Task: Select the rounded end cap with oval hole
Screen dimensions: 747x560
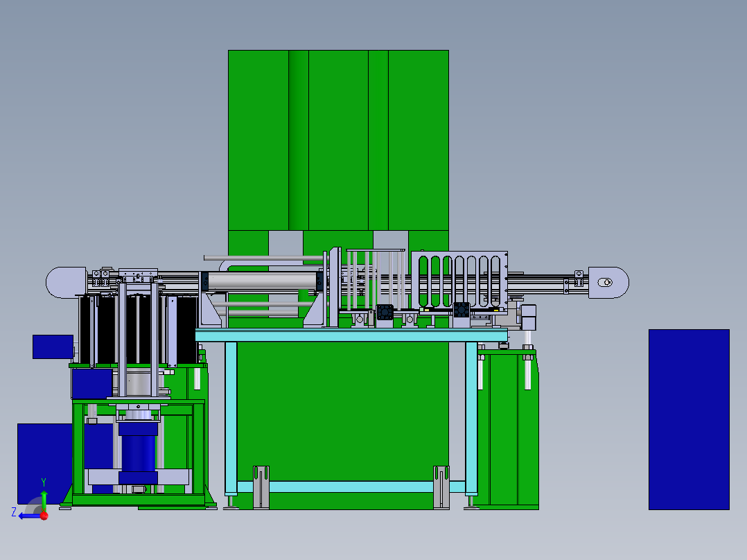Action: click(608, 283)
